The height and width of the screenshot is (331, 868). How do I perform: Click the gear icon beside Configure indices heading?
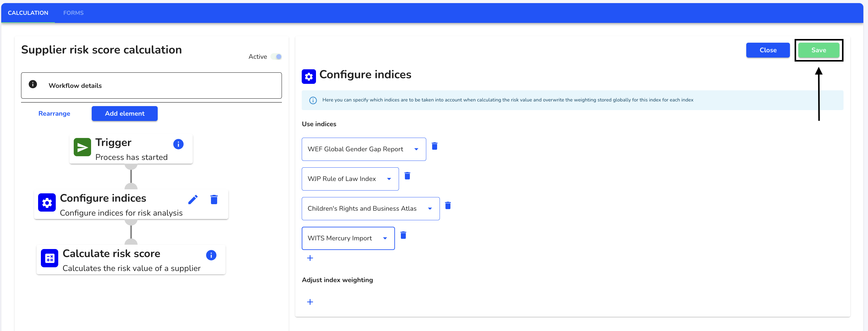309,76
